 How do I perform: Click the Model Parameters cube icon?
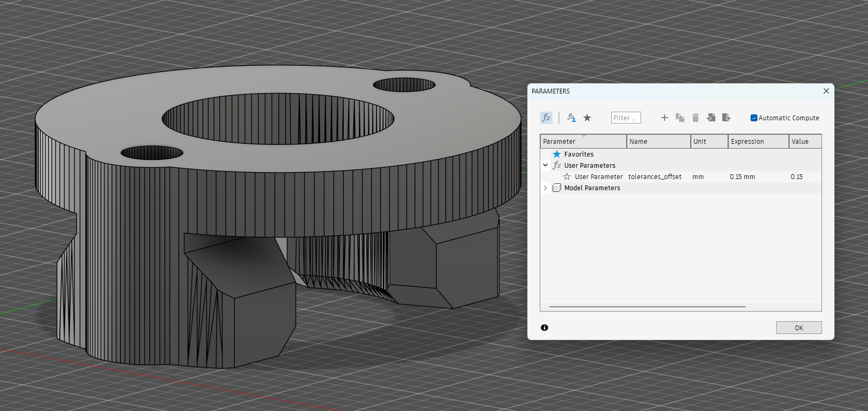557,188
